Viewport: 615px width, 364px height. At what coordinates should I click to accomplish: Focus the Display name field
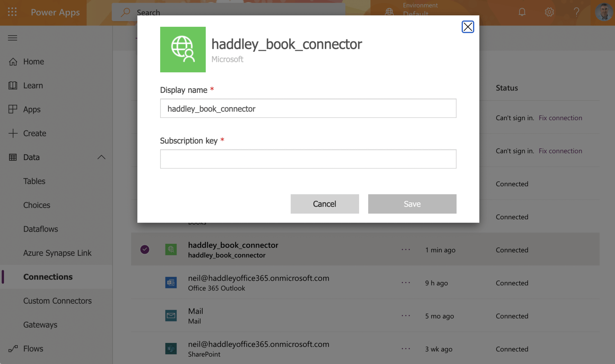coord(308,108)
